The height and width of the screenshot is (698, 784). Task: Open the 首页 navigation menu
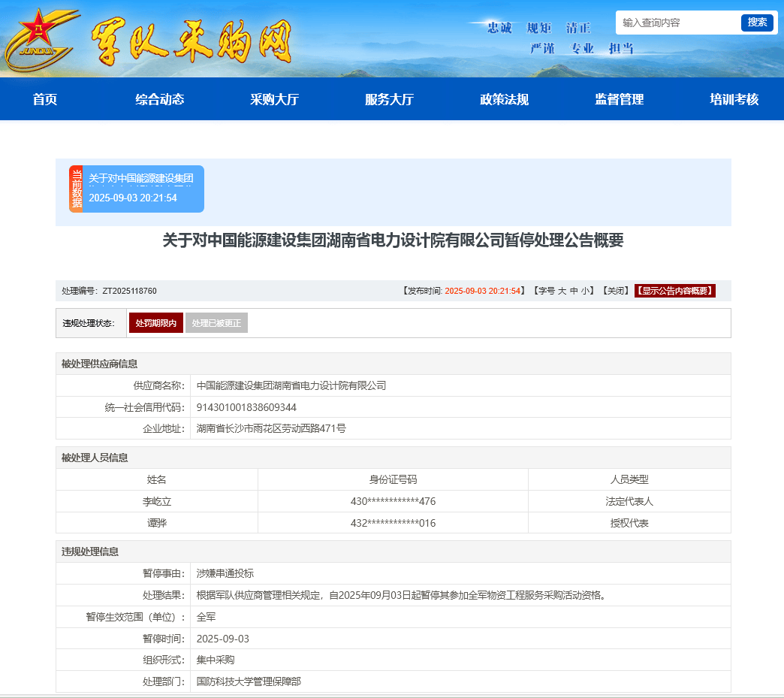45,99
